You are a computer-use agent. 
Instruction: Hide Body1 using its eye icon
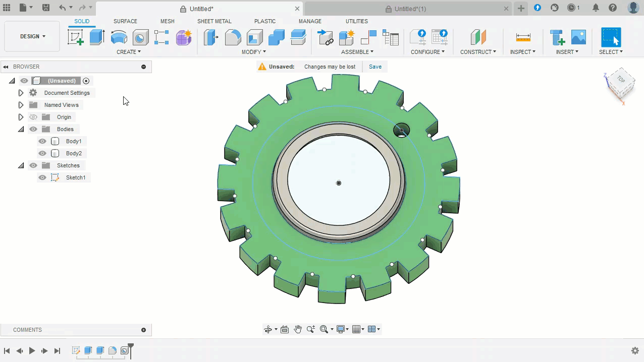point(42,141)
